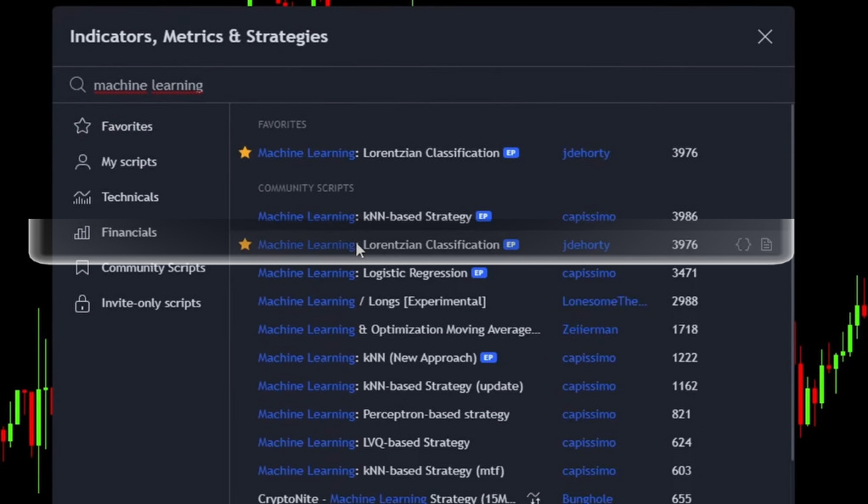This screenshot has height=504, width=868.
Task: Click the EP badge on kNN (New Approach)
Action: click(x=488, y=357)
